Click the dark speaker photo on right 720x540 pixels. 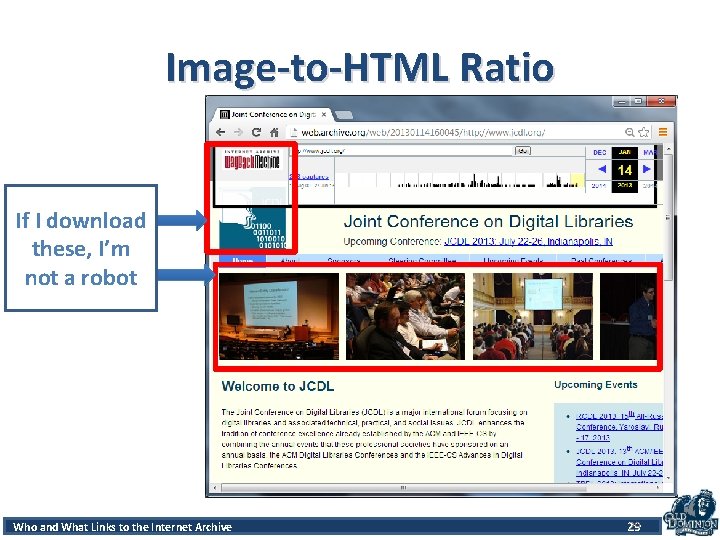(x=629, y=316)
